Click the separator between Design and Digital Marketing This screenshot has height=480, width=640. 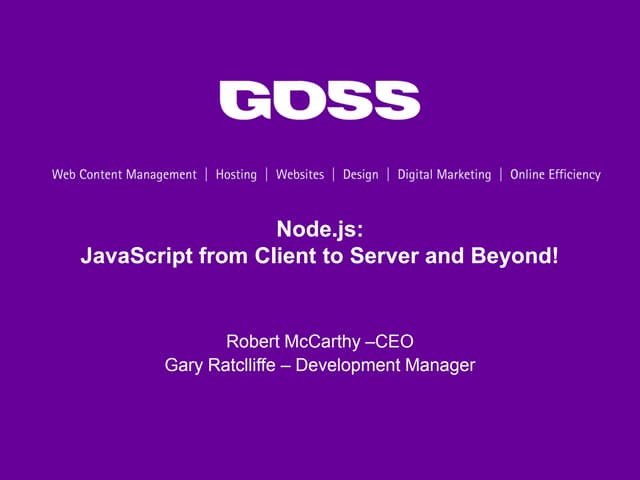pyautogui.click(x=388, y=174)
